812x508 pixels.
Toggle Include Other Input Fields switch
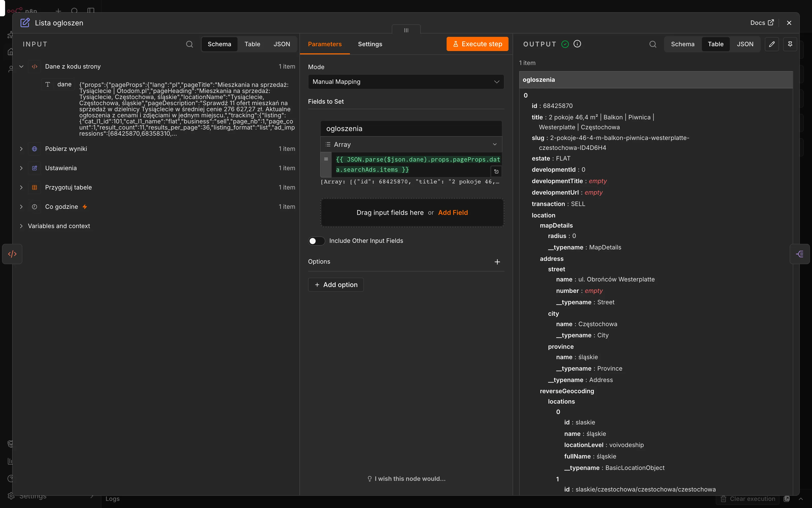(x=316, y=241)
